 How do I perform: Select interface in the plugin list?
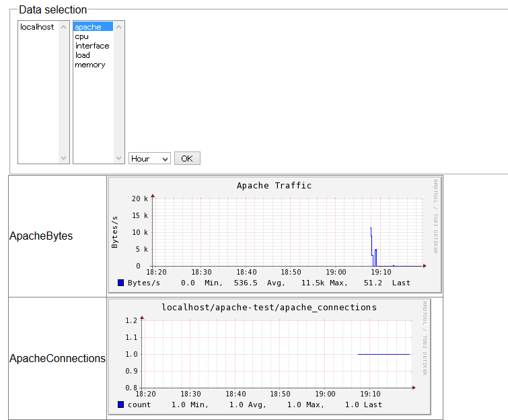tap(94, 46)
